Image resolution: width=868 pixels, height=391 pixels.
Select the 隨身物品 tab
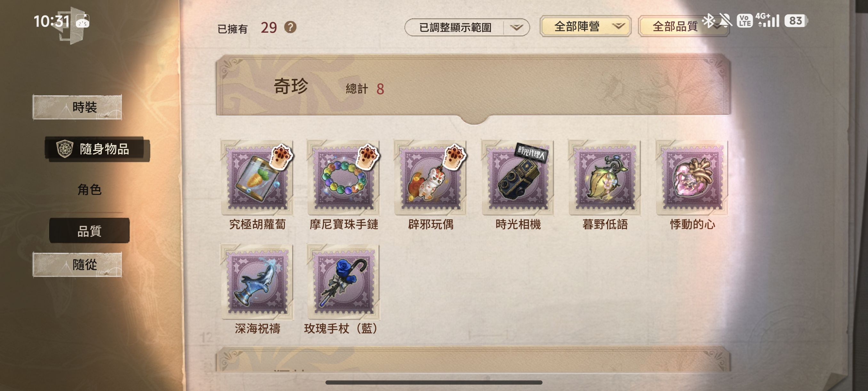[97, 149]
